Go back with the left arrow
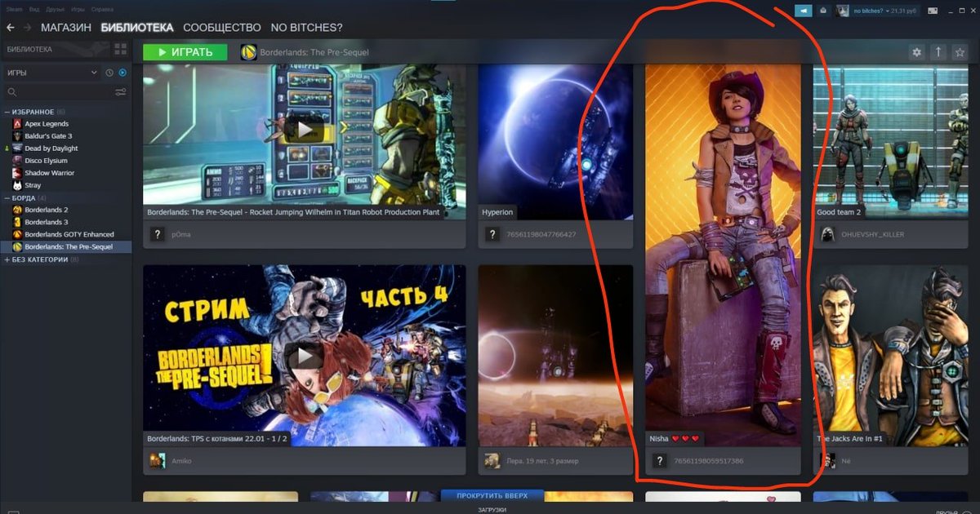This screenshot has width=980, height=514. pos(11,28)
